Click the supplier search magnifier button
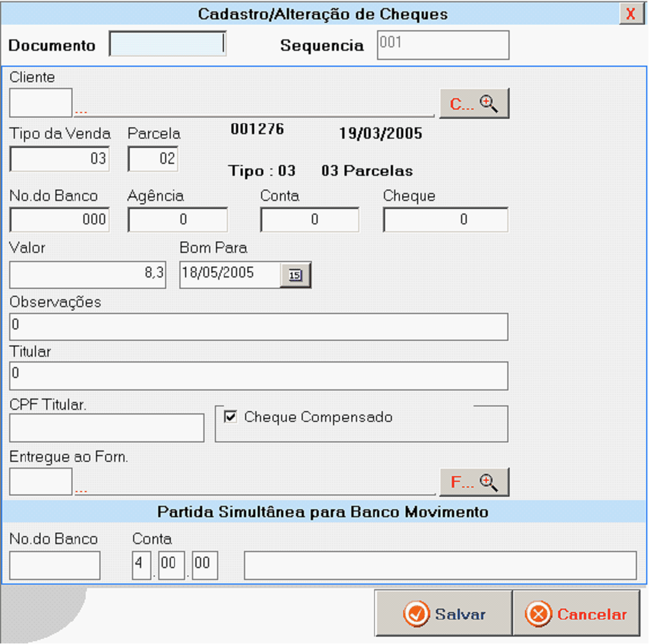Image resolution: width=649 pixels, height=644 pixels. (x=474, y=482)
